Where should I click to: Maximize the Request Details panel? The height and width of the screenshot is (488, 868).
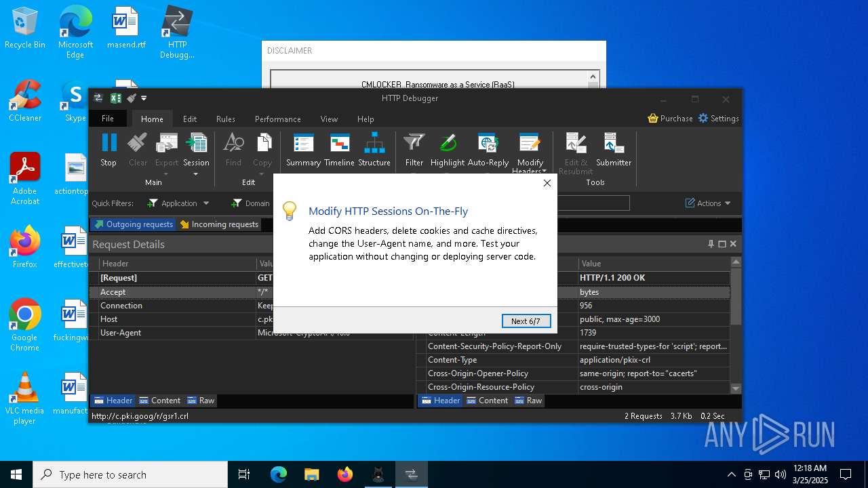tap(722, 244)
